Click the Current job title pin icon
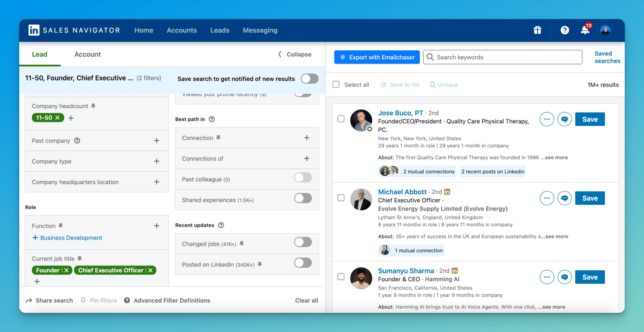Image resolution: width=644 pixels, height=332 pixels. coord(79,259)
